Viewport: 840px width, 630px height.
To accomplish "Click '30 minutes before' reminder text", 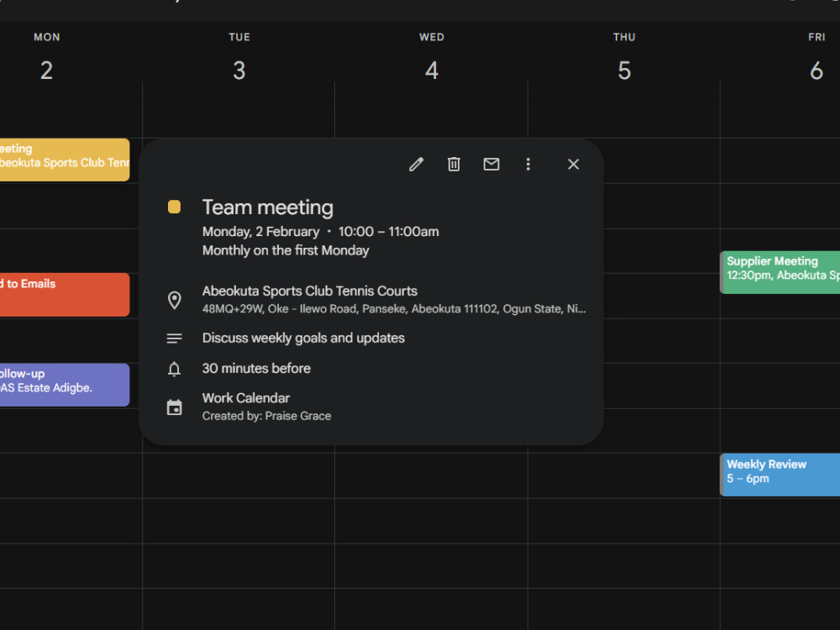I will coord(256,369).
